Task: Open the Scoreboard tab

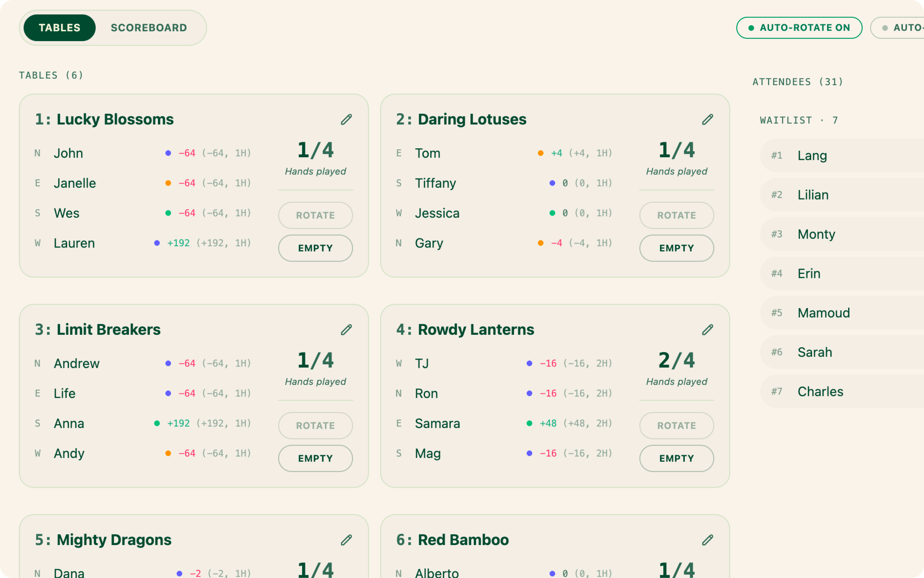Action: [x=149, y=28]
